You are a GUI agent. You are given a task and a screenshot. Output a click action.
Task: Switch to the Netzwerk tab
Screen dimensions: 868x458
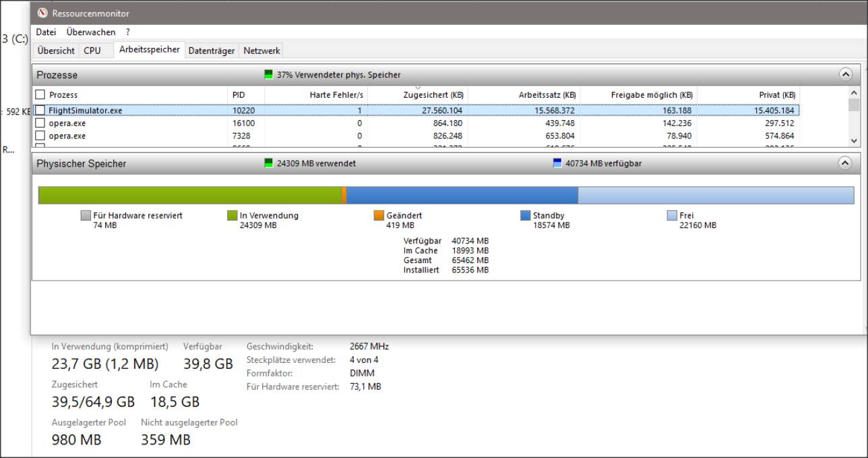tap(261, 51)
